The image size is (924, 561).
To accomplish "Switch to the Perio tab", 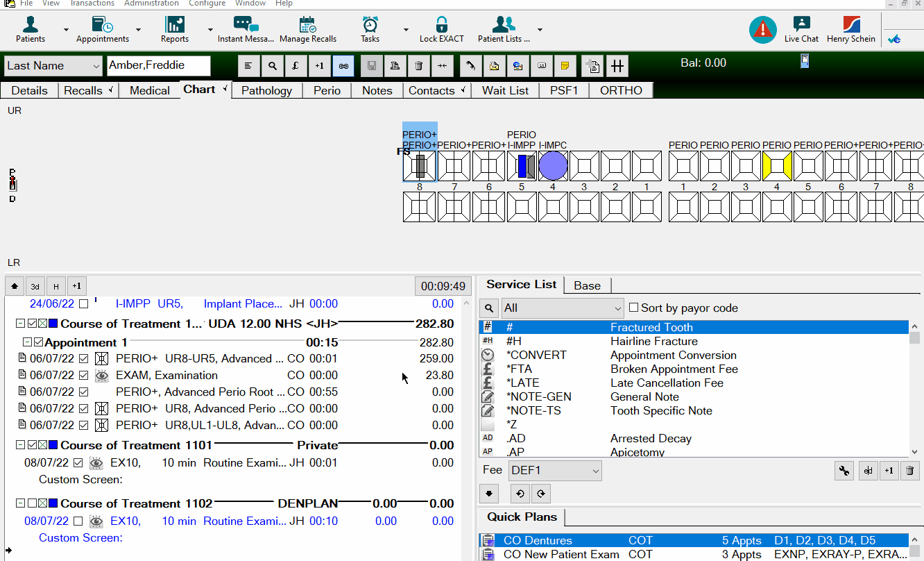I will (x=327, y=90).
